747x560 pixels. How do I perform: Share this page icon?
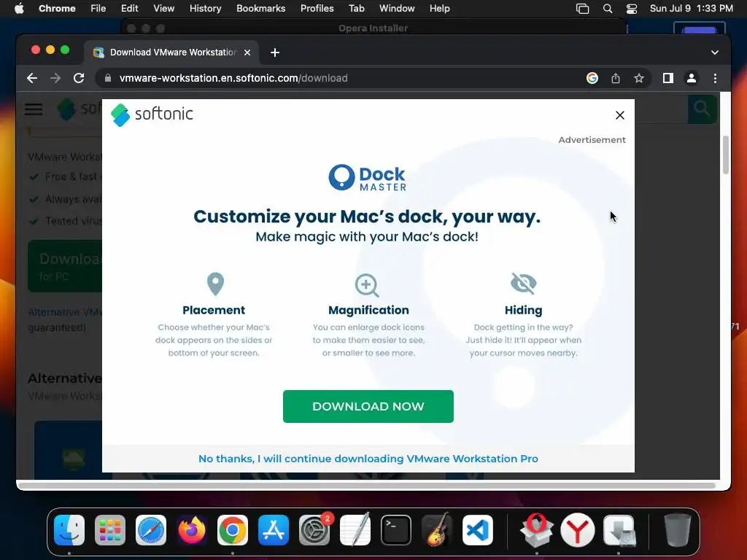pyautogui.click(x=616, y=78)
